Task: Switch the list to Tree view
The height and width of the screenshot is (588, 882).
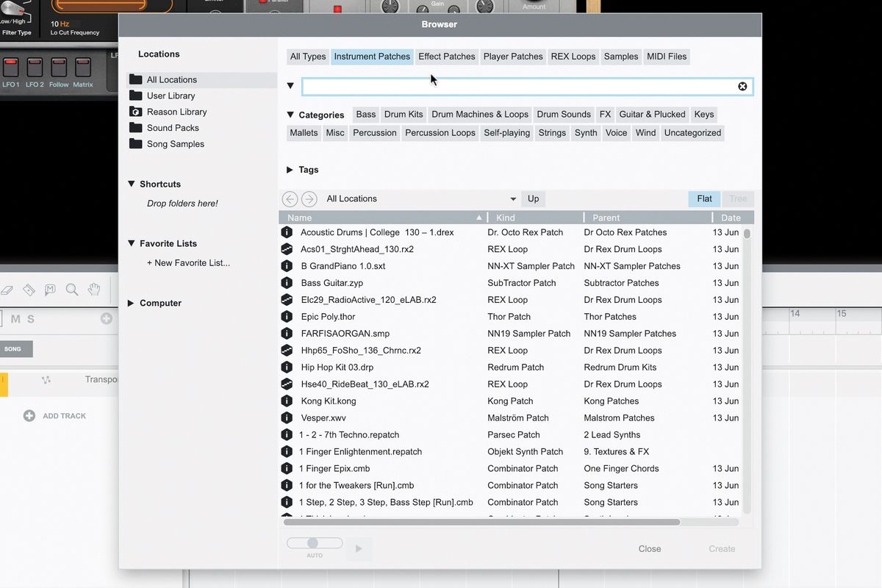Action: (738, 198)
